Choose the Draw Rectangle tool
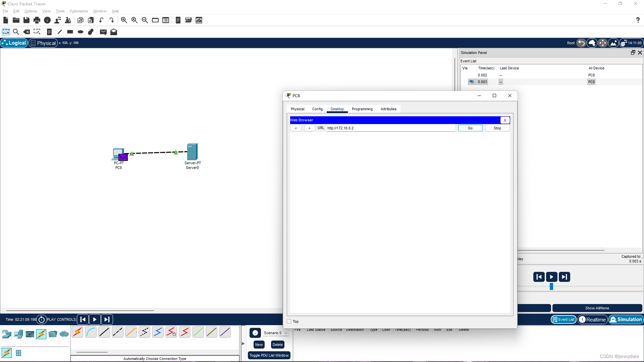The image size is (644, 362). [70, 32]
